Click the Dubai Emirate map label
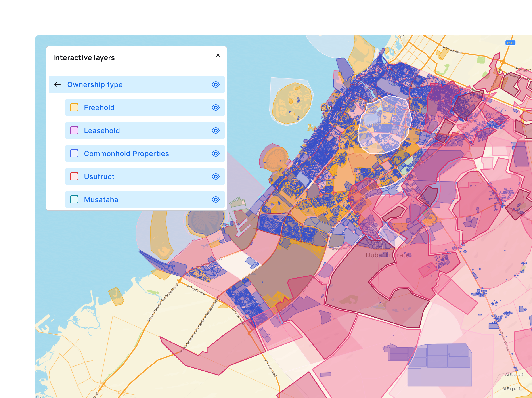 coord(387,255)
